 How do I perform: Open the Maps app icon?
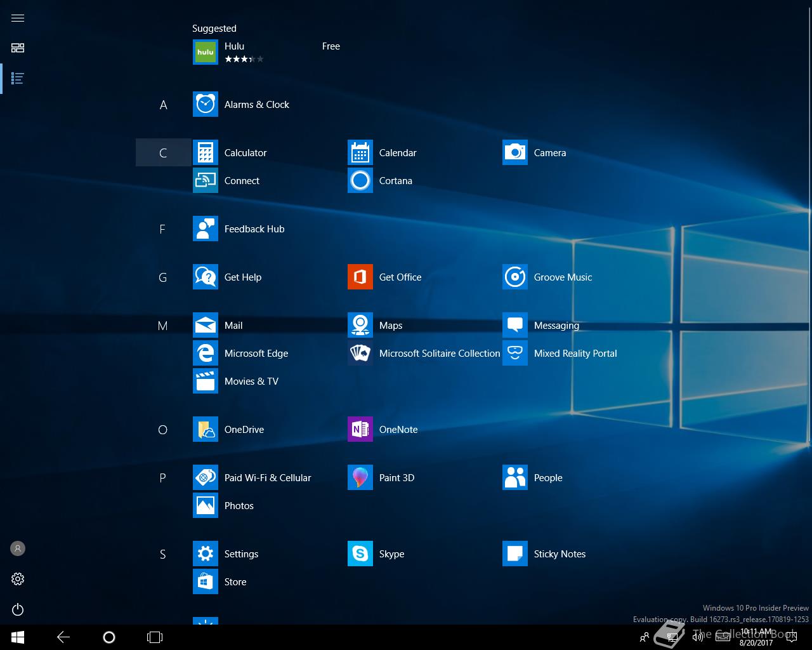360,325
